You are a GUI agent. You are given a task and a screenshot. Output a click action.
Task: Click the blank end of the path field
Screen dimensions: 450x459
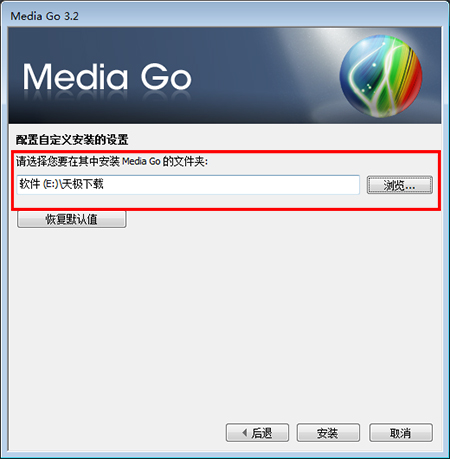tap(233, 185)
